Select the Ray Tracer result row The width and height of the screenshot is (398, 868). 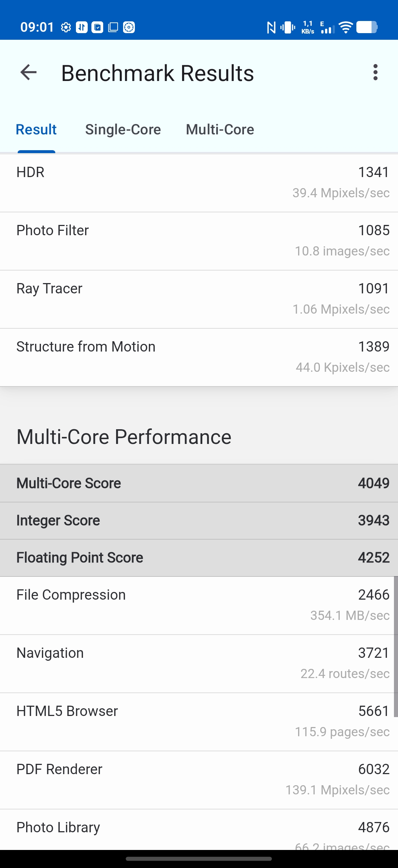pos(199,299)
